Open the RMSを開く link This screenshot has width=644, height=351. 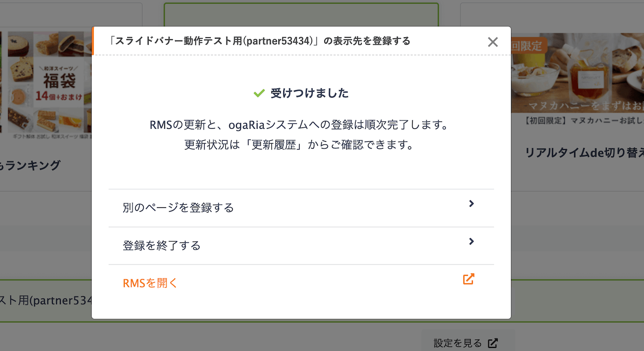[x=301, y=283]
